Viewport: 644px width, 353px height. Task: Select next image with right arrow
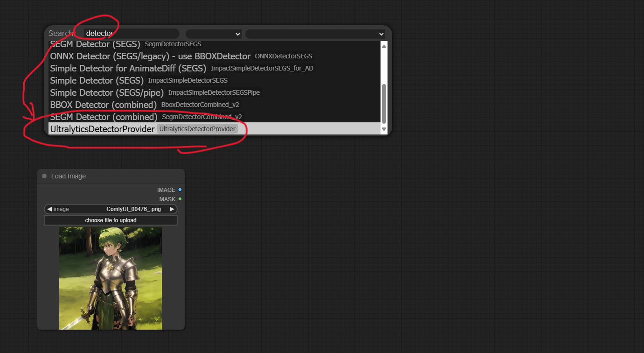[172, 209]
